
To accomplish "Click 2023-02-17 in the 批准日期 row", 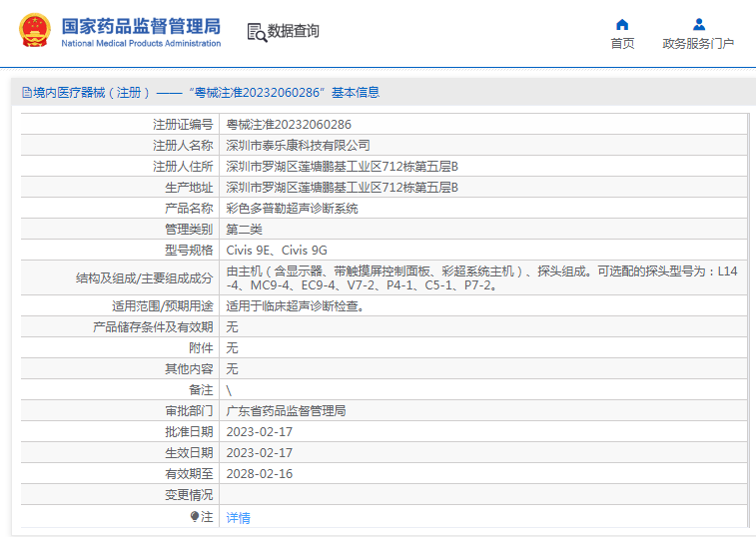I will coord(260,432).
